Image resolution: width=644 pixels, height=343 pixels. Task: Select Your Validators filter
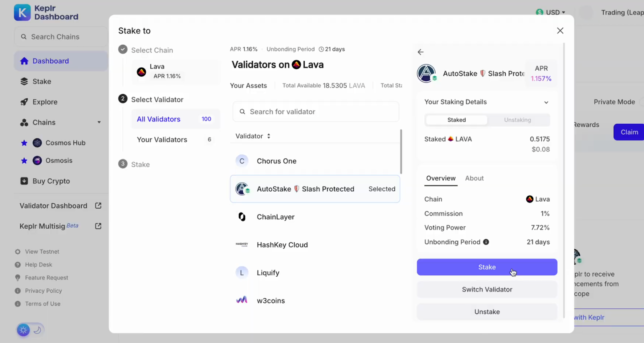point(175,140)
